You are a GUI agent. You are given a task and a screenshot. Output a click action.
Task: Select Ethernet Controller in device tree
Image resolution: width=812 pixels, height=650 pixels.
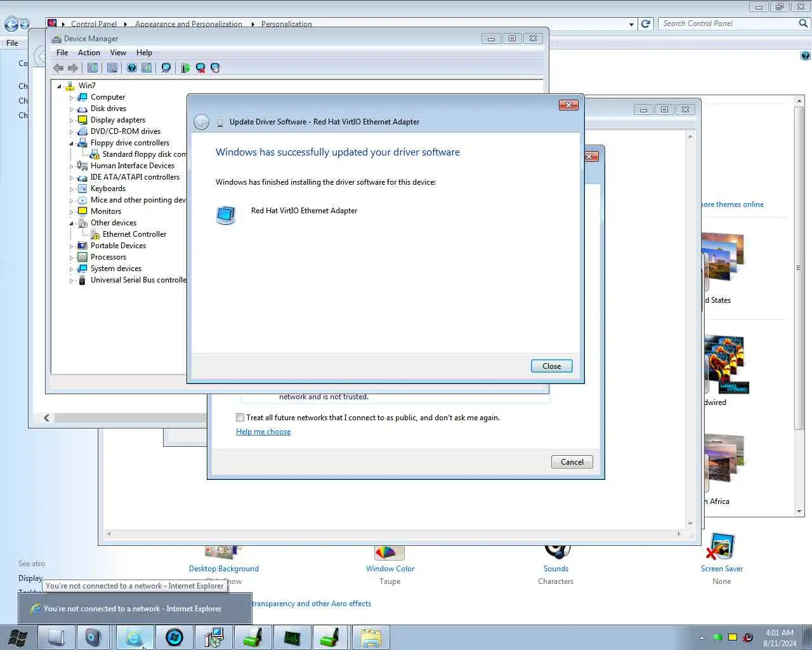134,234
